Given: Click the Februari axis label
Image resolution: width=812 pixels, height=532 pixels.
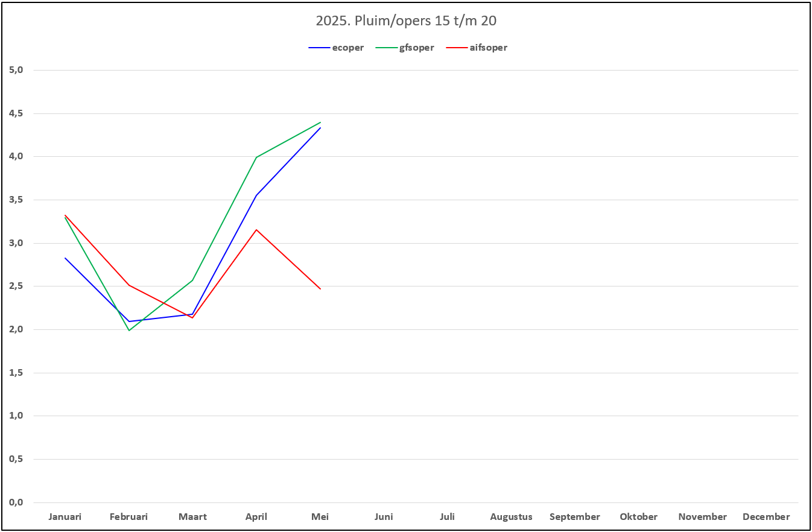Looking at the screenshot, I should [x=128, y=517].
